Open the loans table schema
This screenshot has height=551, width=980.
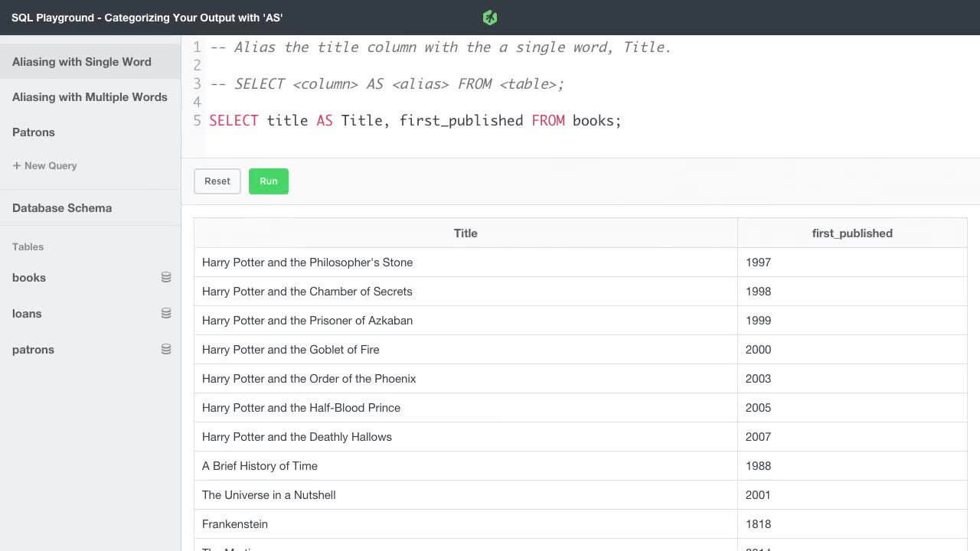point(27,314)
